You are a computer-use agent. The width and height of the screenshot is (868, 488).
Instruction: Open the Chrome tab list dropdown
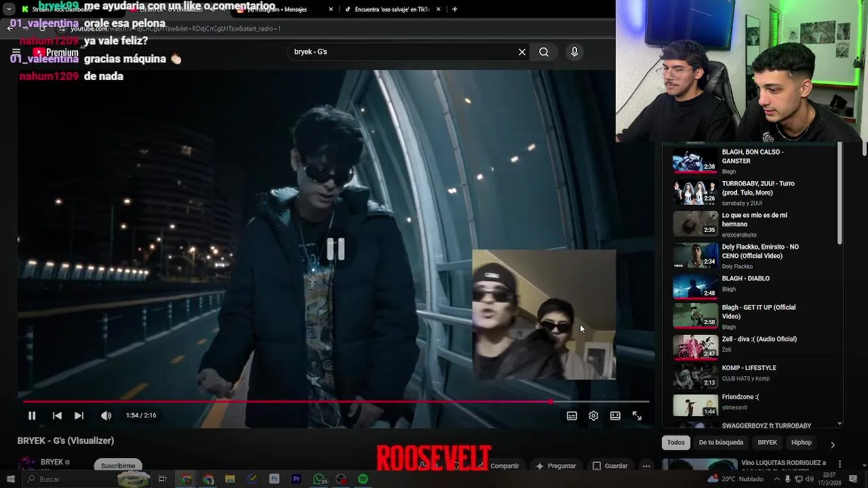tap(9, 9)
